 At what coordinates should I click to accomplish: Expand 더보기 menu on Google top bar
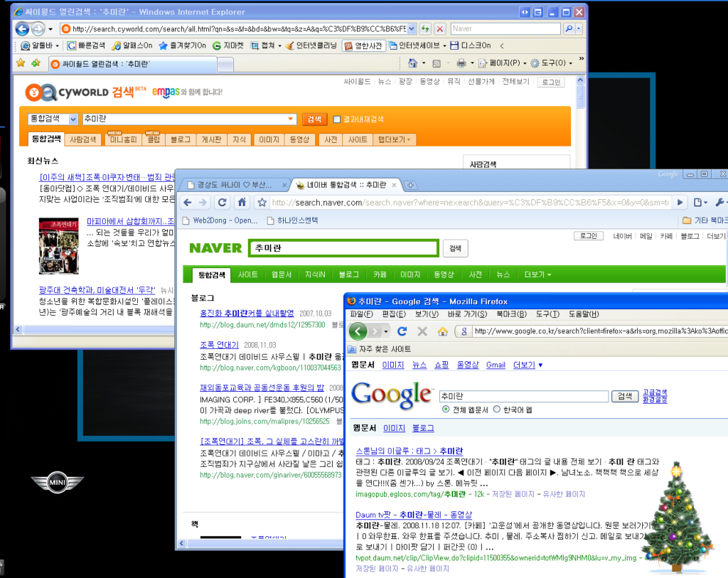[528, 365]
